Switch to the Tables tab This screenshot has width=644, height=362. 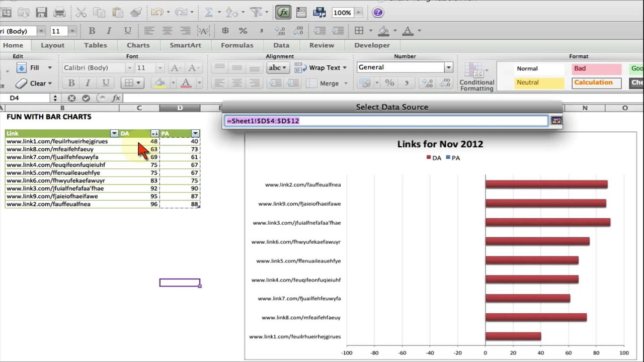95,45
